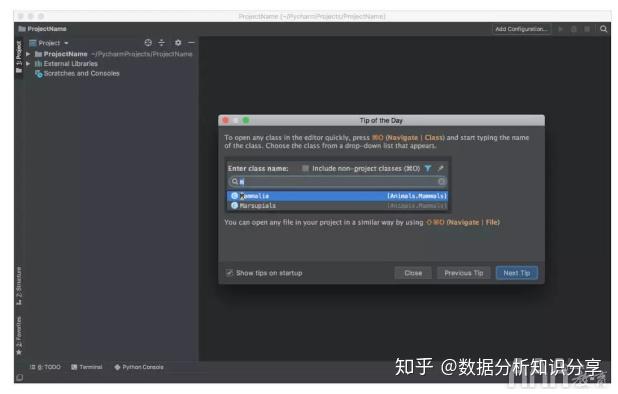The width and height of the screenshot is (618, 394).
Task: Click the filter funnel icon in class search
Action: pyautogui.click(x=428, y=169)
